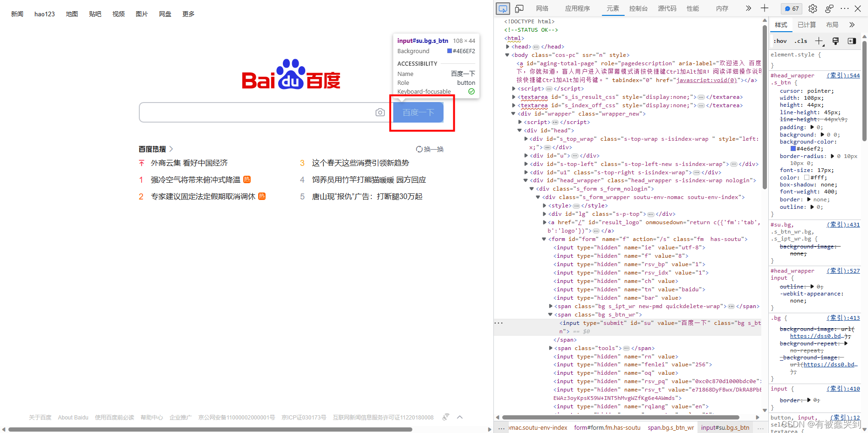Activate the inspect element picker icon
The image size is (868, 433).
click(x=503, y=8)
